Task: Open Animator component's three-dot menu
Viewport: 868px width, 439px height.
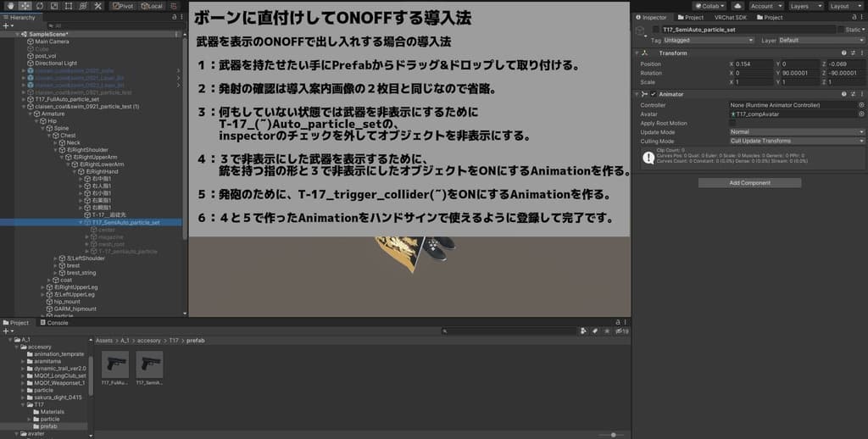Action: (x=861, y=94)
